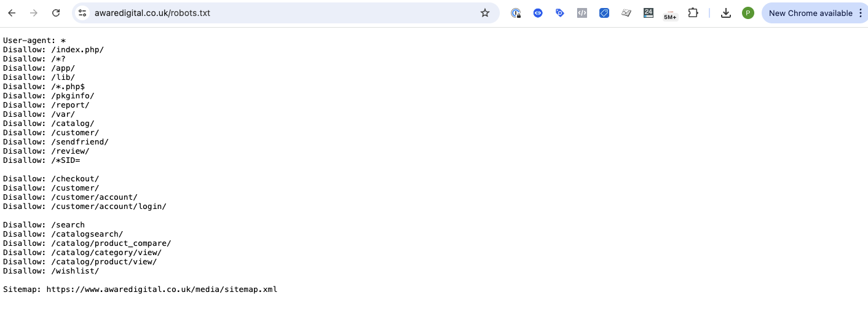868x335 pixels.
Task: Click the forward navigation arrow
Action: (34, 13)
